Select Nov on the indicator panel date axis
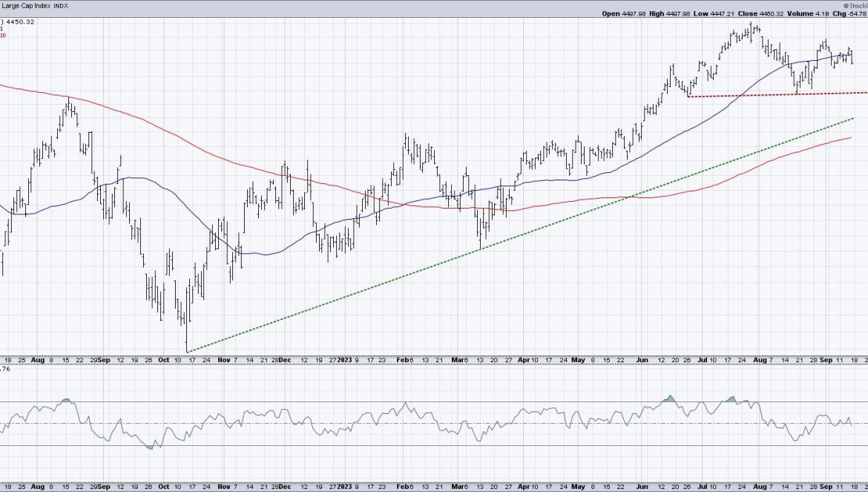This screenshot has width=868, height=492. click(223, 486)
